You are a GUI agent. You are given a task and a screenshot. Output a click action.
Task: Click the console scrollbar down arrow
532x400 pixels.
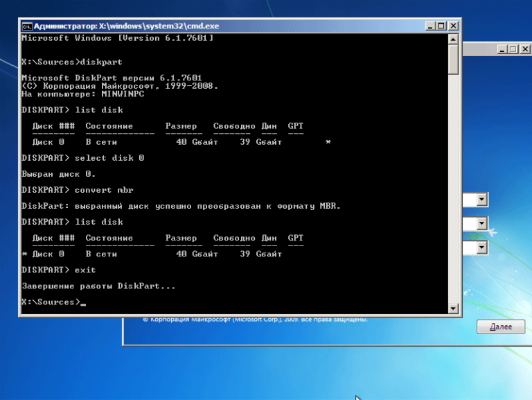(453, 308)
